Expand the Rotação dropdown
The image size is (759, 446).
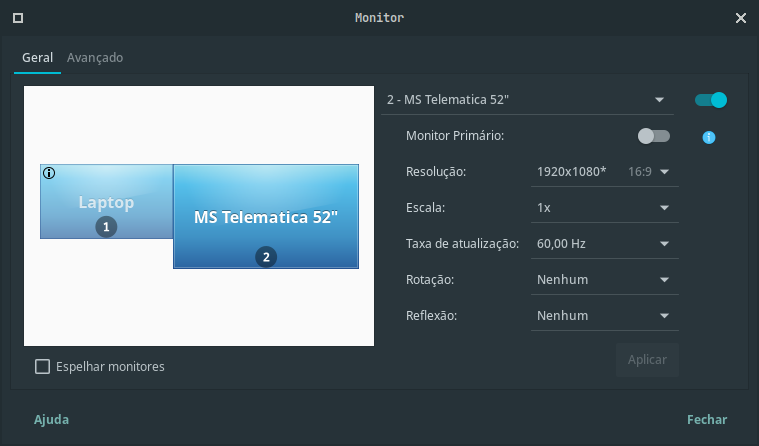point(605,280)
